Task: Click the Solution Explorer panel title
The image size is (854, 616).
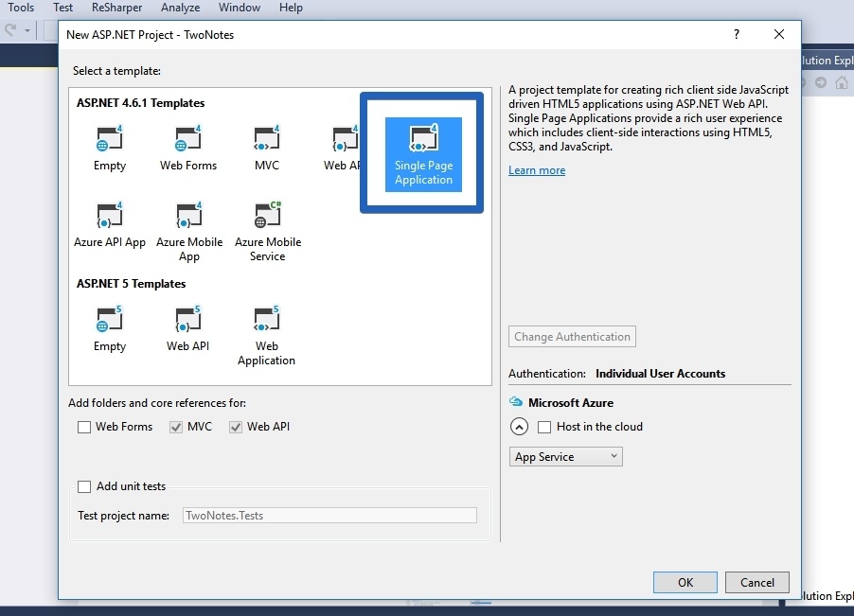Action: [x=827, y=60]
